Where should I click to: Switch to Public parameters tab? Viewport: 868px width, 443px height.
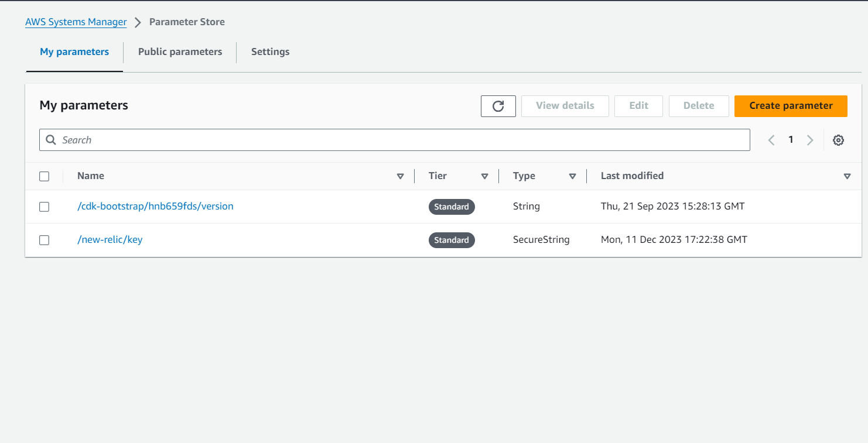coord(180,51)
